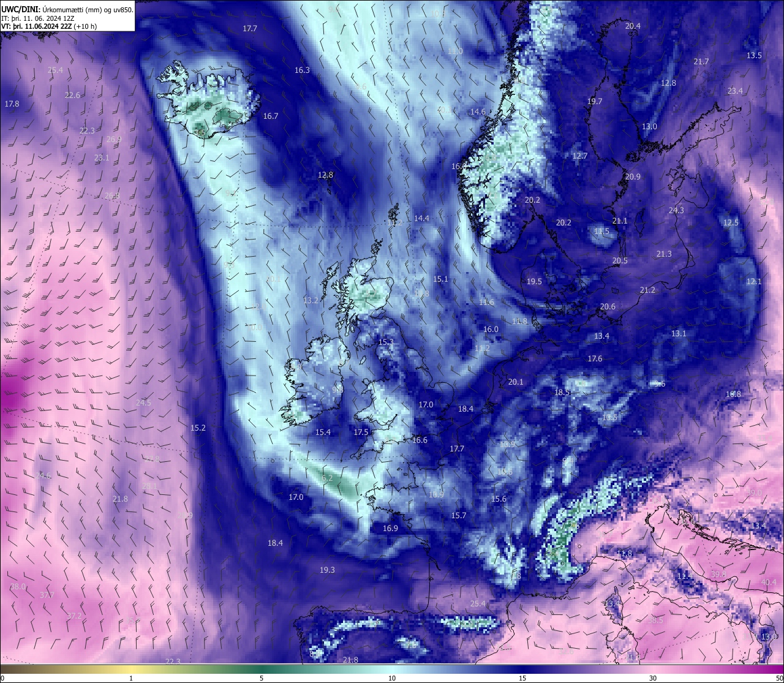Viewport: 784px width, 683px height.
Task: Click the map value '15.2' west of Ireland
Action: [x=198, y=428]
